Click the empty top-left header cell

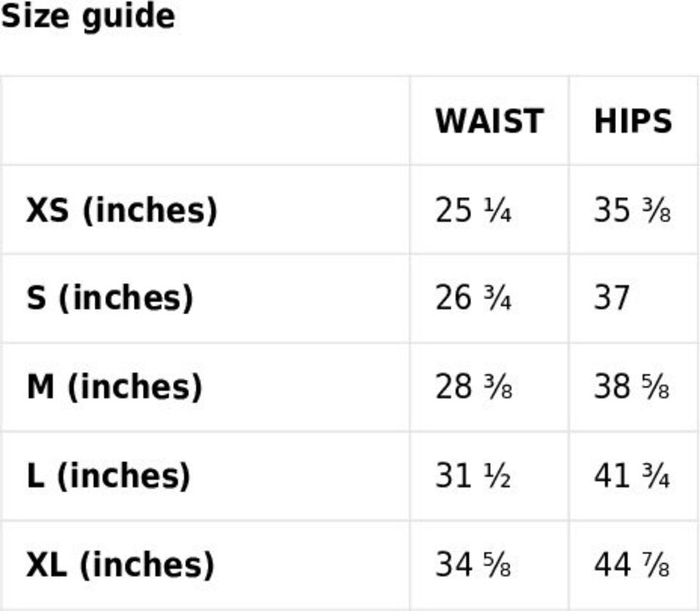(205, 121)
